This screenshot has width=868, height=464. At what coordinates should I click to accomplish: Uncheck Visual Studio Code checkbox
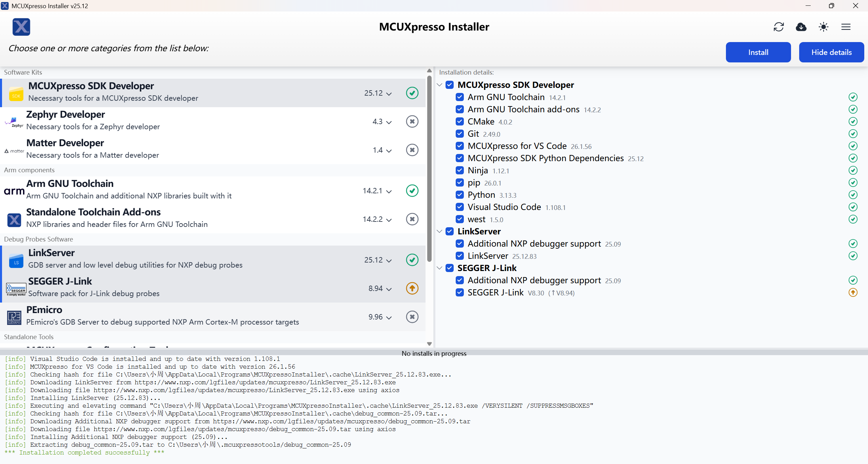coord(460,207)
